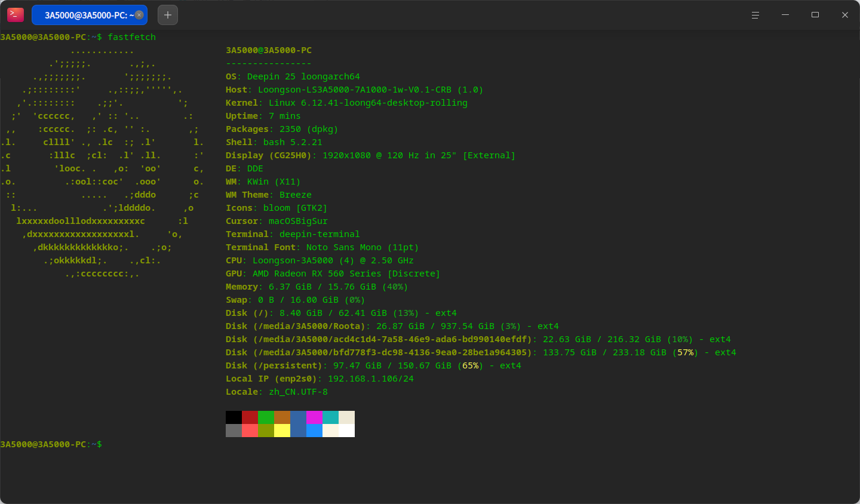Click the typed 'fastfetch' command text
The height and width of the screenshot is (504, 860).
pos(131,37)
